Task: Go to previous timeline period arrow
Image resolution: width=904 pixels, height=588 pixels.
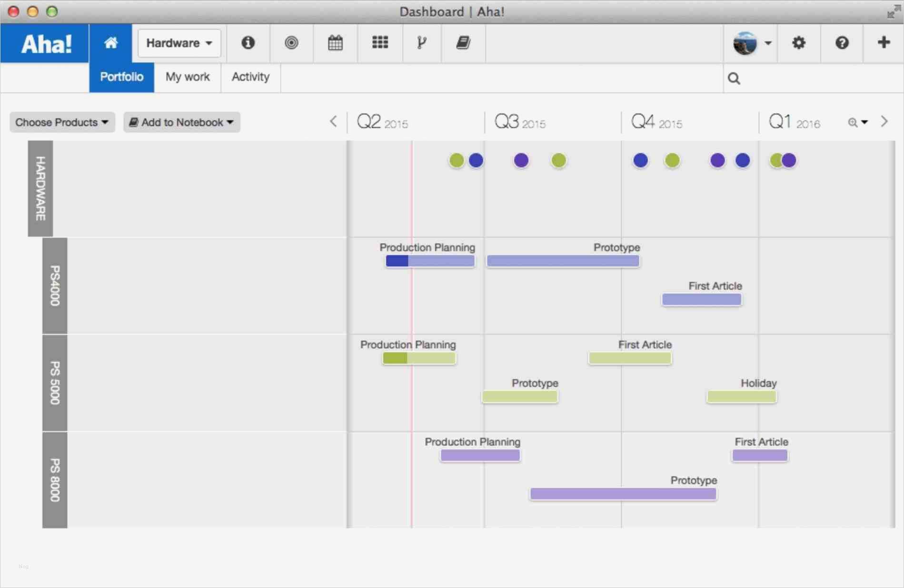Action: (334, 121)
